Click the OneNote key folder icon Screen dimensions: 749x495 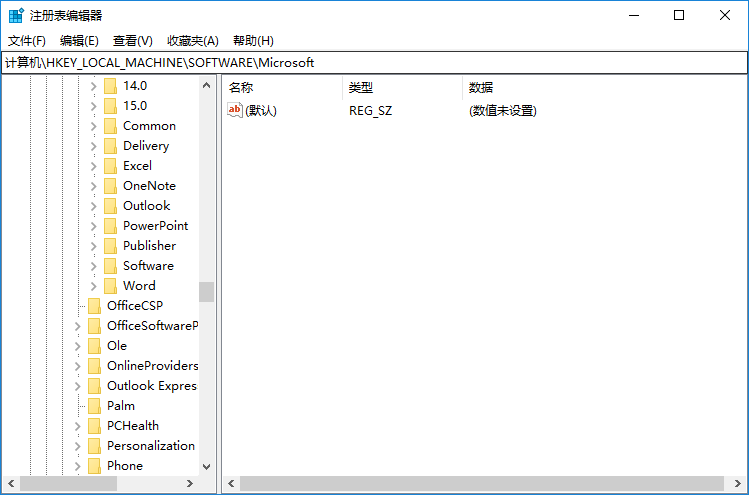coord(110,186)
